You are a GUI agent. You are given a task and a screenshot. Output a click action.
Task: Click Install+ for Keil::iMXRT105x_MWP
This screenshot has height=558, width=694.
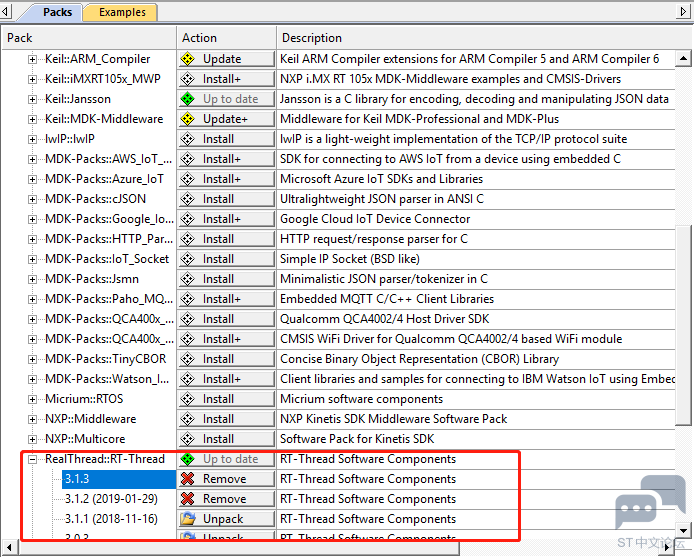pyautogui.click(x=227, y=79)
